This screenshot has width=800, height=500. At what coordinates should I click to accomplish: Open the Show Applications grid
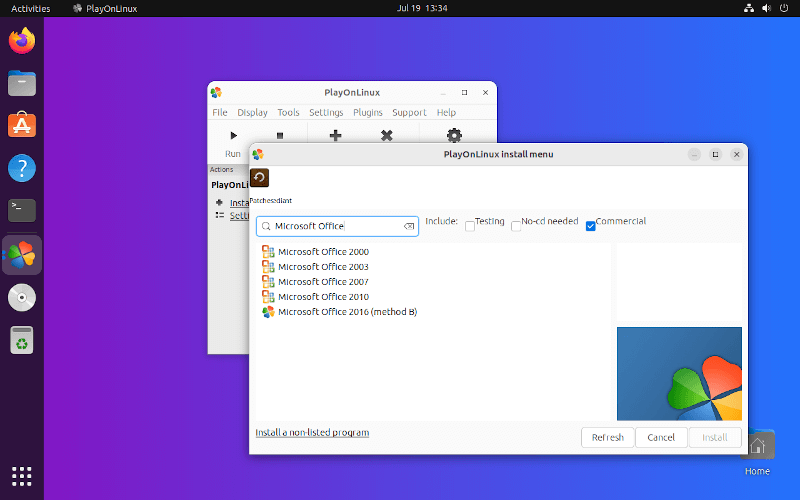click(22, 476)
